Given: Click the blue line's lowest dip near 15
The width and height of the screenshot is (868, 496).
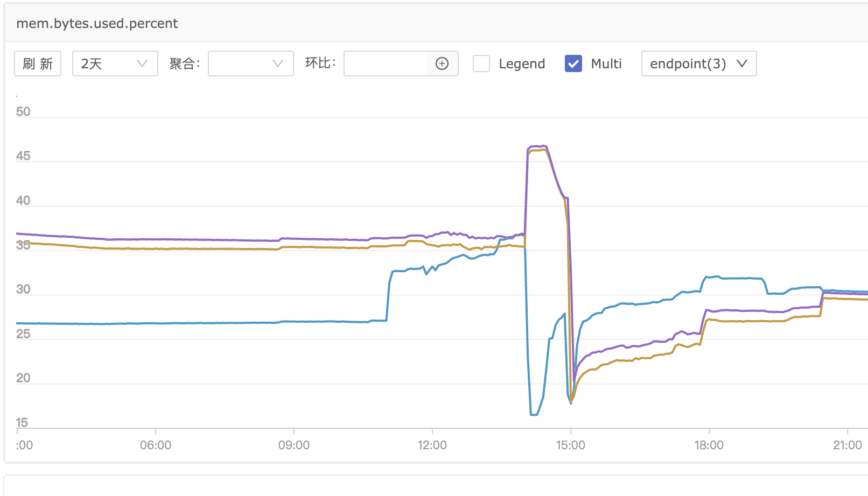Looking at the screenshot, I should click(x=534, y=414).
